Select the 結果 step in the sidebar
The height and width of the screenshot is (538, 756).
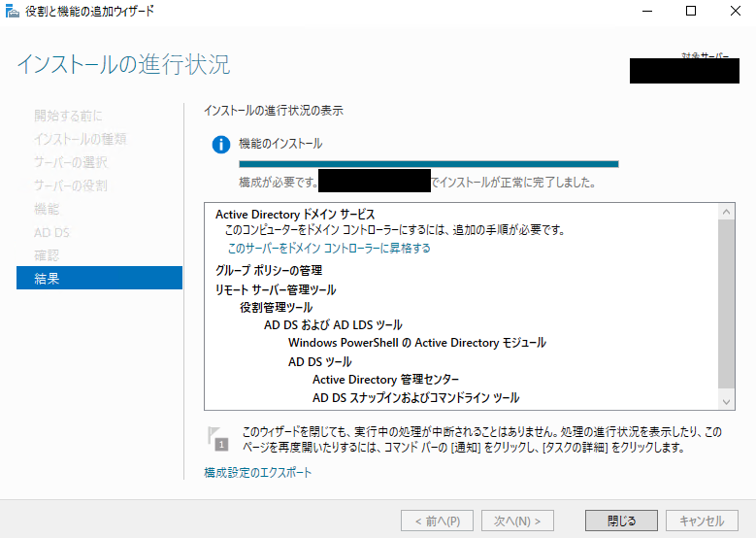click(x=99, y=278)
